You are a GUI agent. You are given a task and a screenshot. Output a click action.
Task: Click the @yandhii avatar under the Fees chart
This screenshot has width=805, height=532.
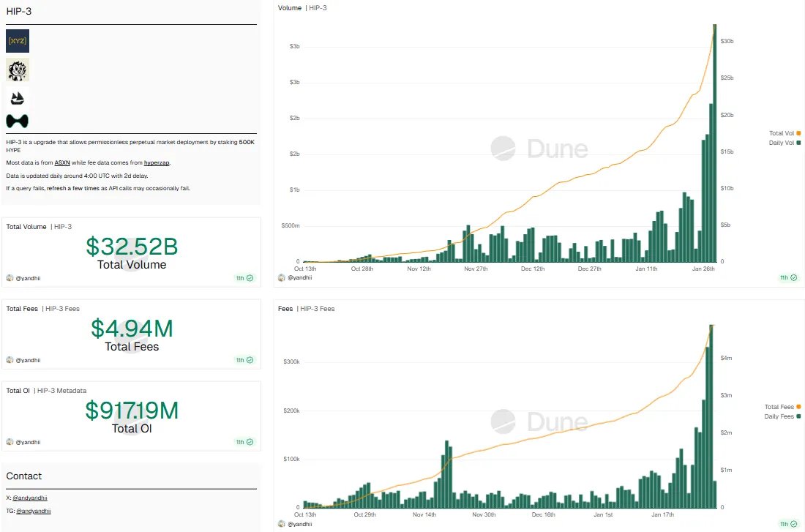point(282,524)
